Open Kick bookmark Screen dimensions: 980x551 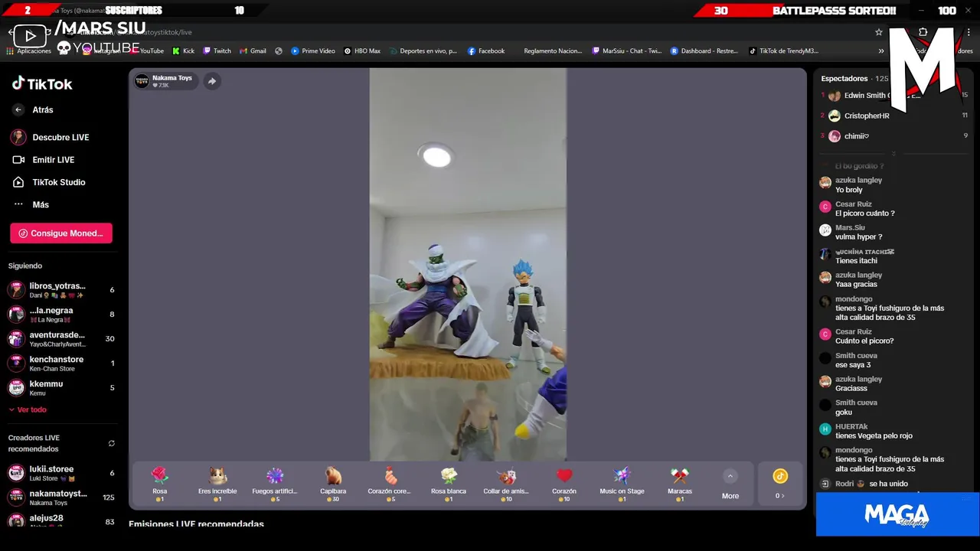[183, 51]
